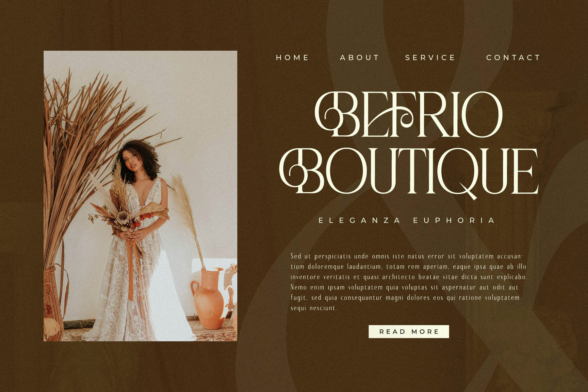Click the terracotta vase in the photo
The image size is (588, 392).
[209, 299]
